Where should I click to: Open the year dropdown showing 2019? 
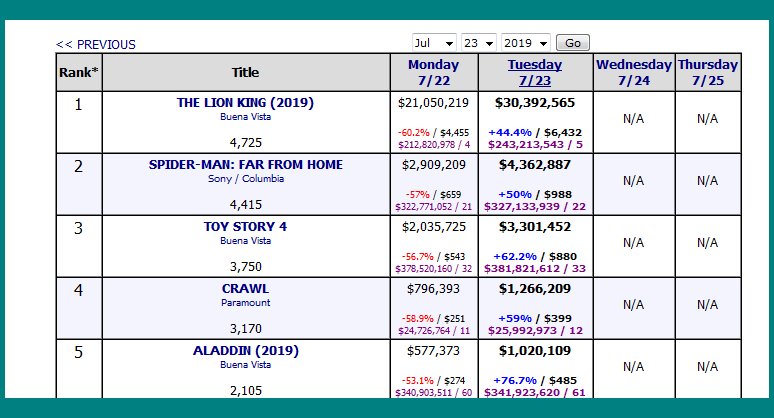pyautogui.click(x=526, y=43)
